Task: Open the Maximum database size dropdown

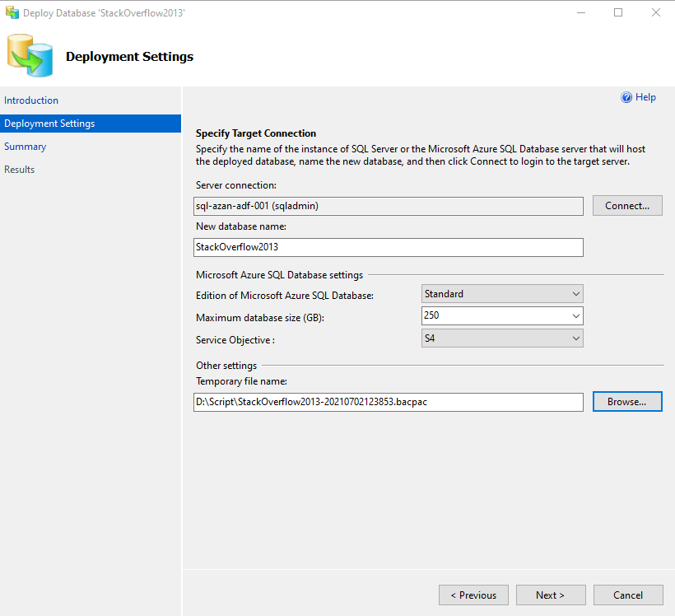Action: coord(502,315)
